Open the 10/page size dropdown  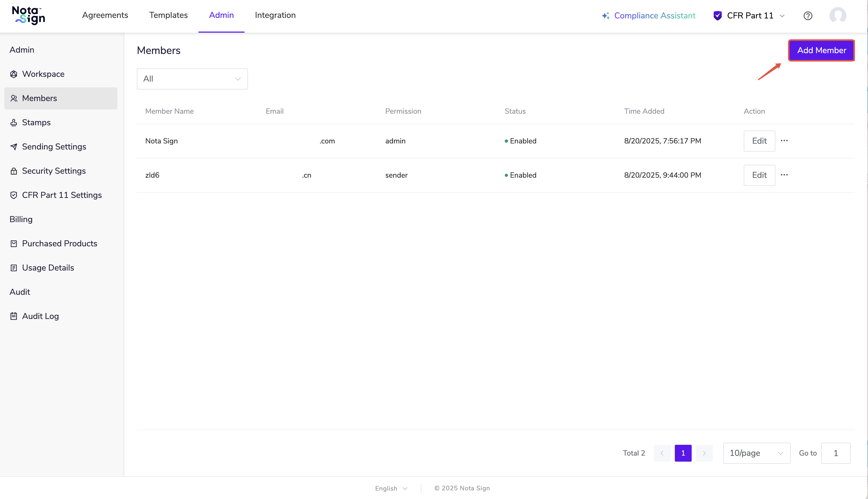click(x=756, y=453)
